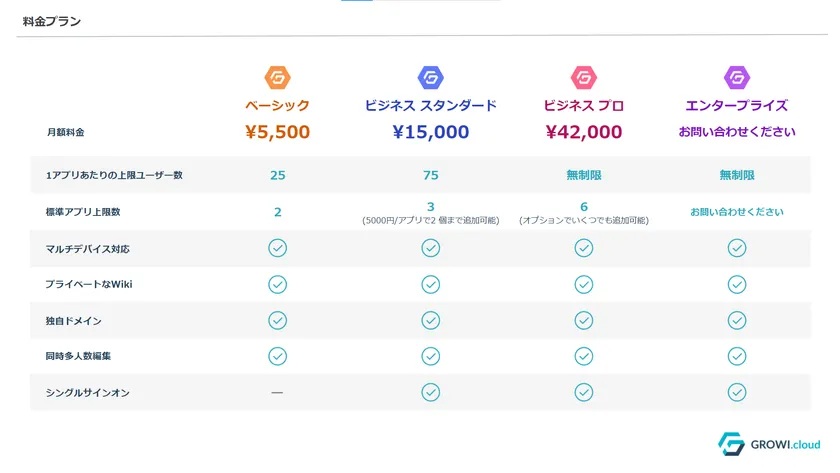Click the Enterprise app-limit お問い合わせください text

737,212
